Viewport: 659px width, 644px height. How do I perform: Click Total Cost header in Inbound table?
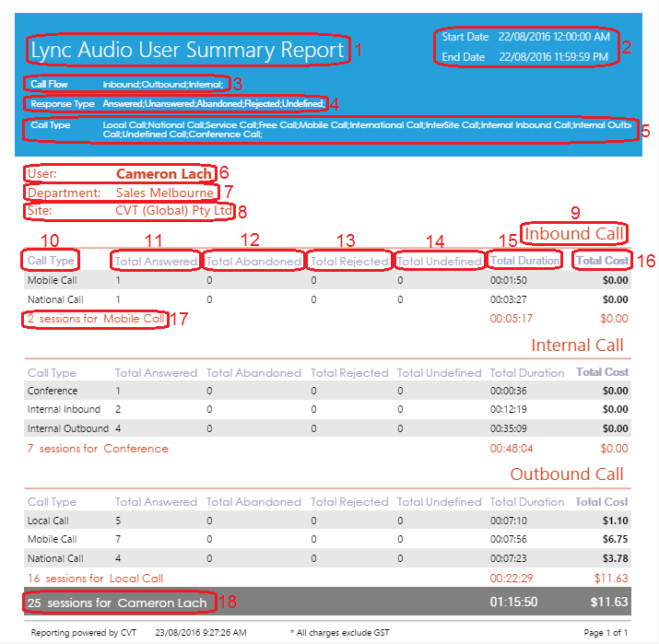pyautogui.click(x=602, y=261)
